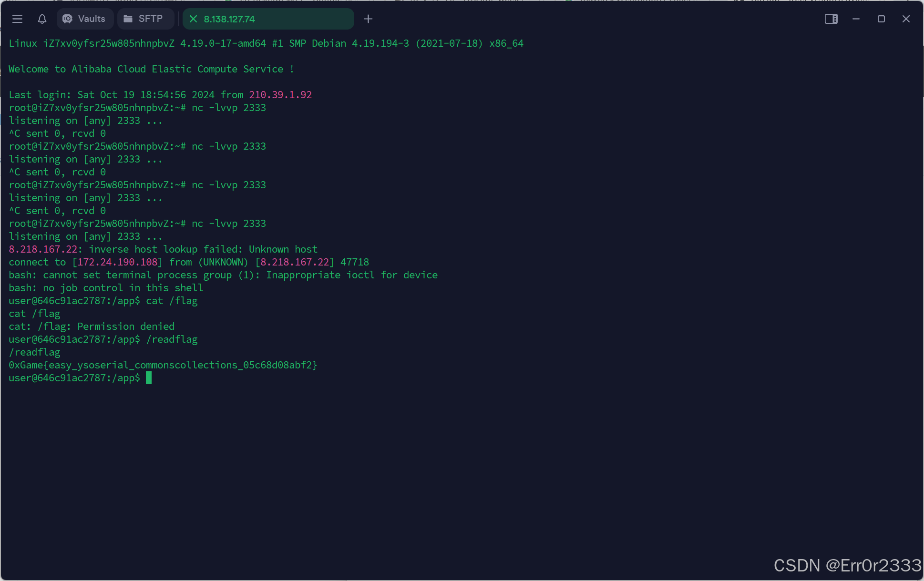Open the SFTP tab

pyautogui.click(x=145, y=19)
